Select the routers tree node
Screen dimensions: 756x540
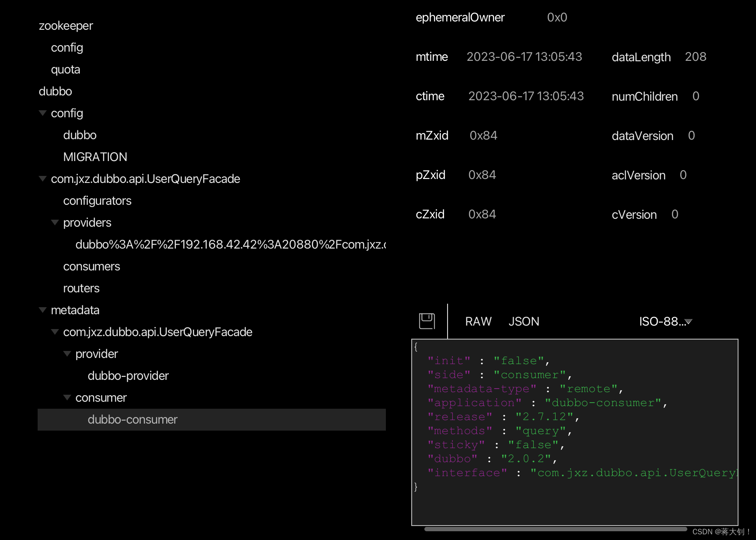click(x=81, y=288)
